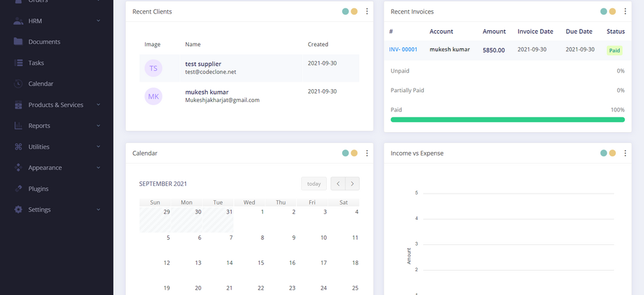The height and width of the screenshot is (295, 644).
Task: Click yellow circle on Recent Invoices panel
Action: tap(613, 12)
